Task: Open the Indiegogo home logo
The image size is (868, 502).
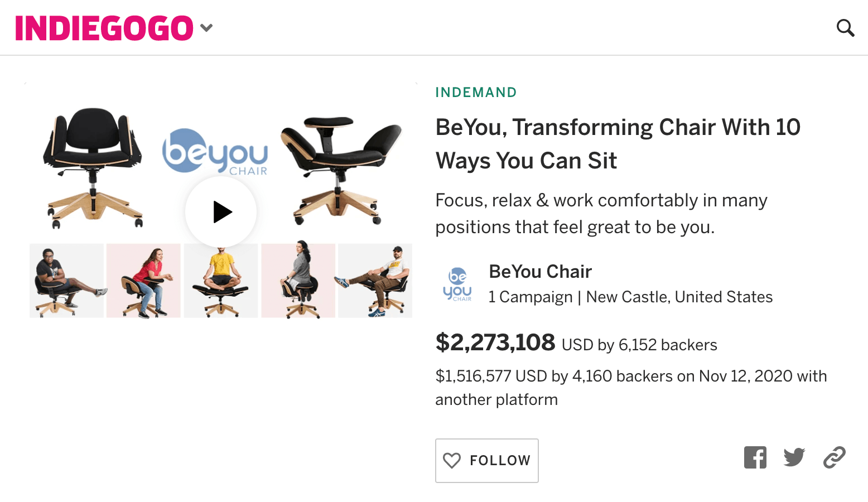Action: (104, 28)
